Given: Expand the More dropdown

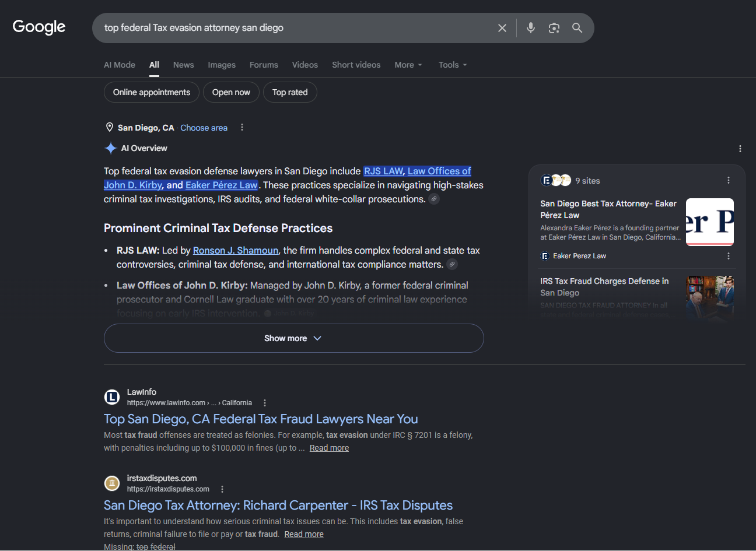Looking at the screenshot, I should 408,65.
